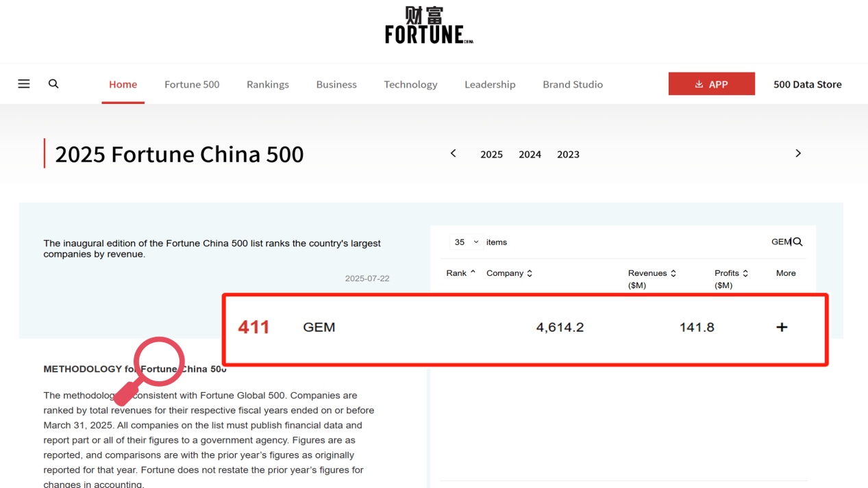Click the More column header

click(x=786, y=273)
